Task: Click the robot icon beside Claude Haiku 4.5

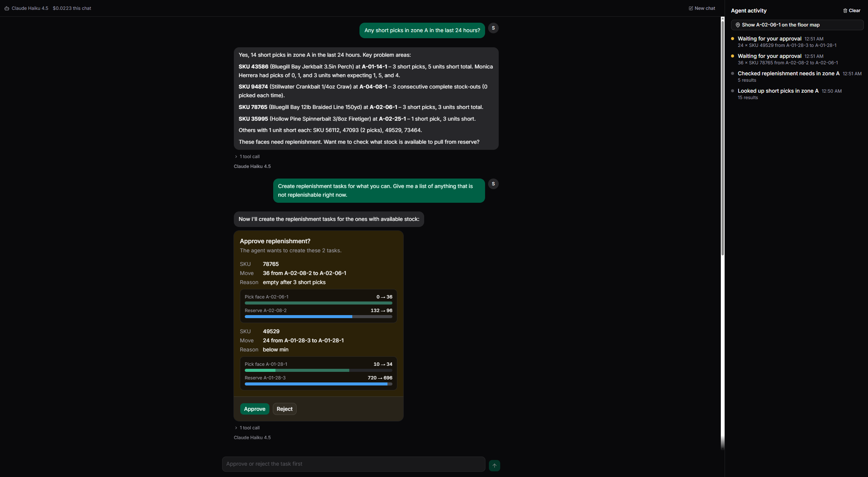Action: click(7, 8)
